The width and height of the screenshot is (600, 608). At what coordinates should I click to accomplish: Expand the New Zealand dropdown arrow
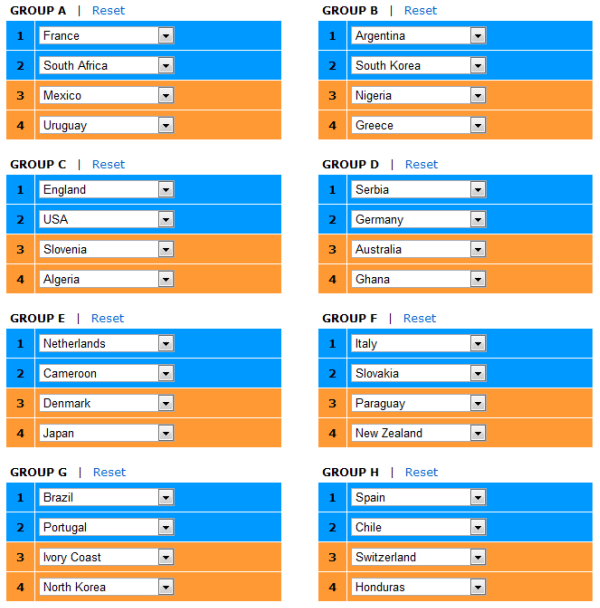click(x=478, y=433)
